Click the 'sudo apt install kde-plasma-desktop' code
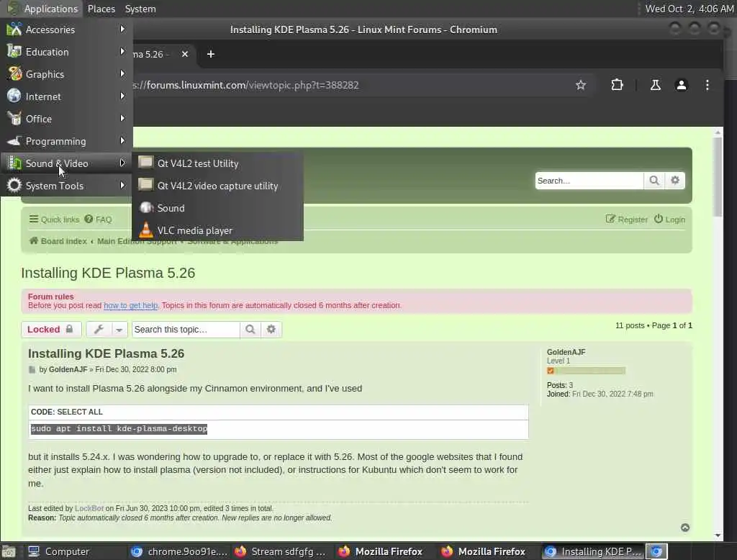The image size is (737, 560). [119, 429]
